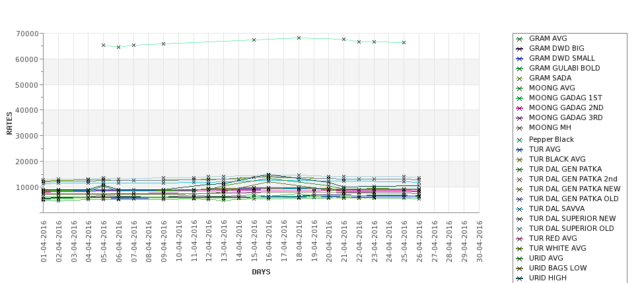The height and width of the screenshot is (283, 644).
Task: Click the MOONG GADAG 1ST legend marker
Action: pos(520,98)
